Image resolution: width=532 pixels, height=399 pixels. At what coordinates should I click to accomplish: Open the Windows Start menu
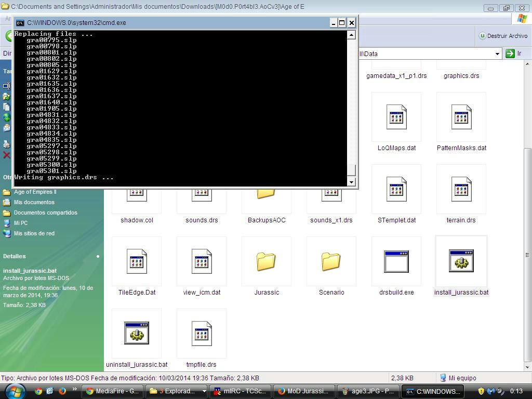pyautogui.click(x=15, y=391)
